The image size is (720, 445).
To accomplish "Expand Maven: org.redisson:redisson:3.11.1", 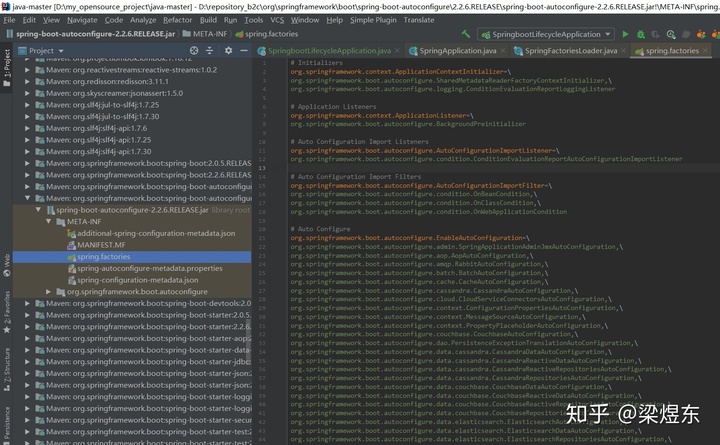I will (27, 81).
